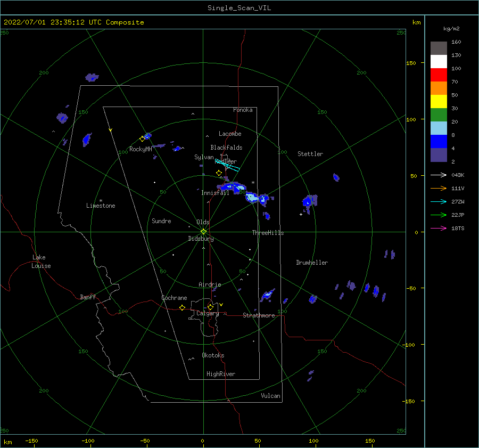
Task: Click the white 04DK arrow icon
Action: [x=439, y=175]
